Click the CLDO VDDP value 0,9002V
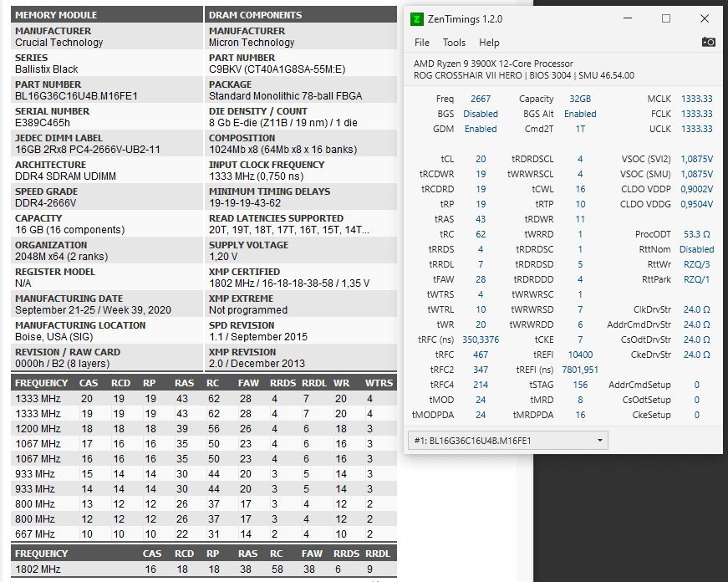This screenshot has height=582, width=728. coord(697,189)
